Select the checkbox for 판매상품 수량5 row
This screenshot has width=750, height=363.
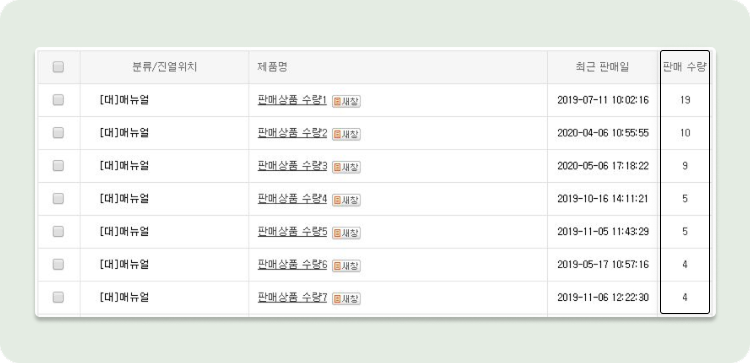click(x=58, y=231)
